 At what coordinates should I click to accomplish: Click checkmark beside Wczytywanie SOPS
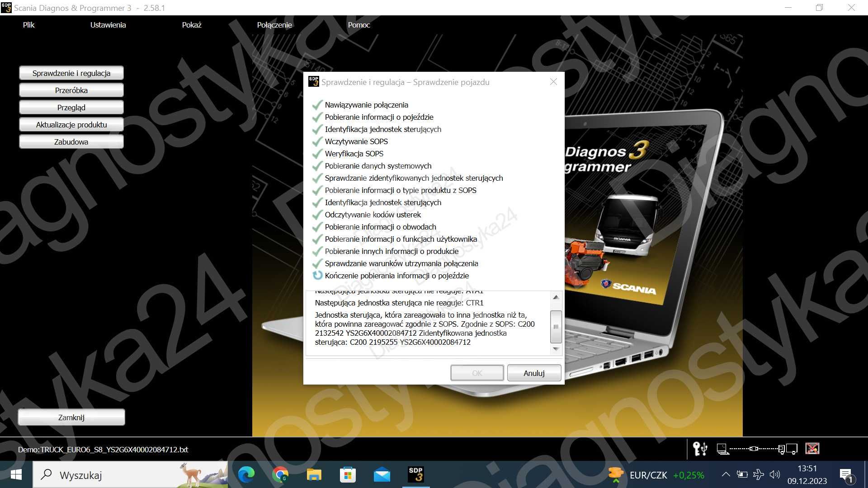tap(317, 141)
